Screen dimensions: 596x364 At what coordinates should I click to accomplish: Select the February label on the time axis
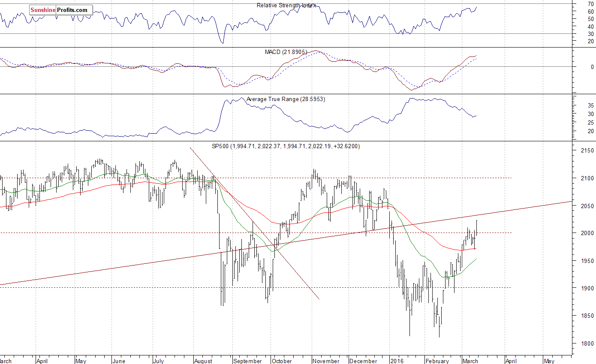[x=437, y=361]
